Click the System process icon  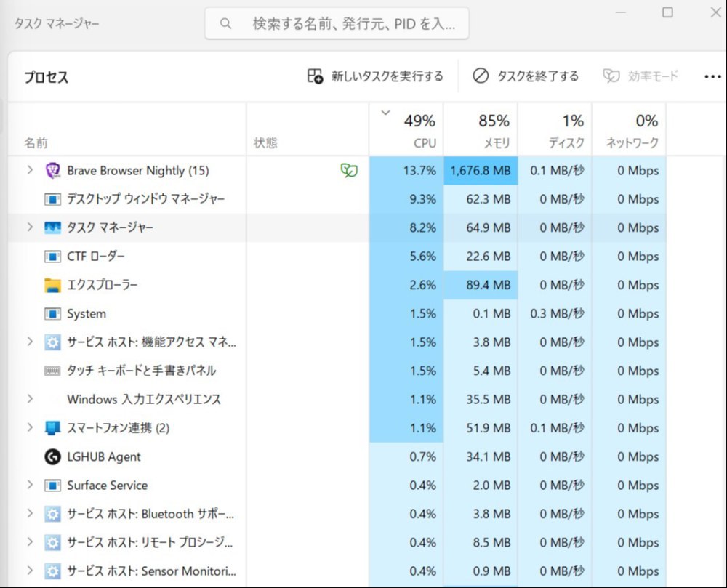(52, 314)
